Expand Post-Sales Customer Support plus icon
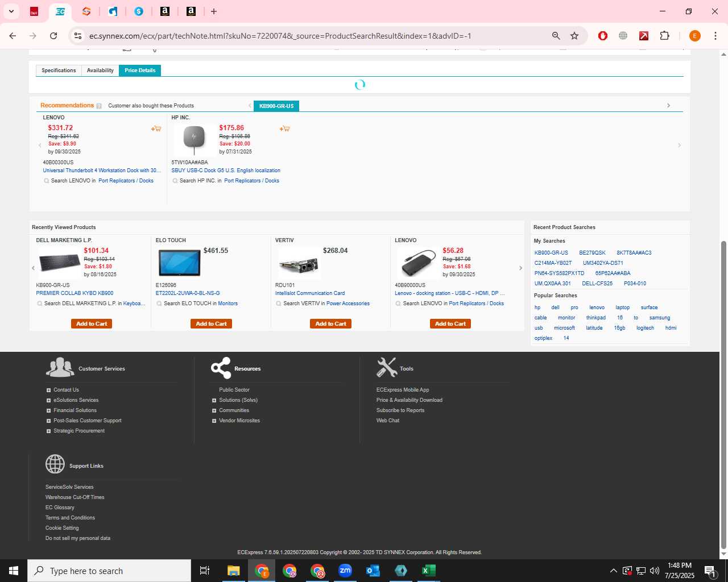728x582 pixels. click(x=48, y=421)
